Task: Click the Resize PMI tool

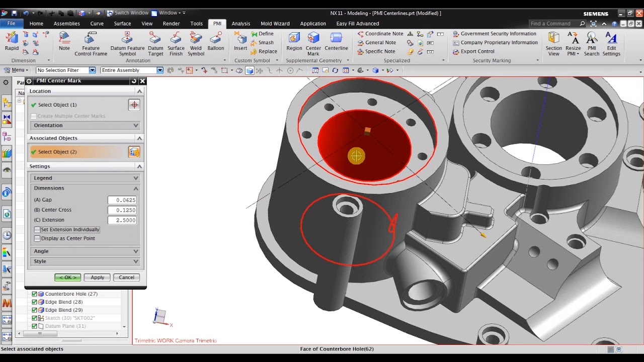Action: 573,44
